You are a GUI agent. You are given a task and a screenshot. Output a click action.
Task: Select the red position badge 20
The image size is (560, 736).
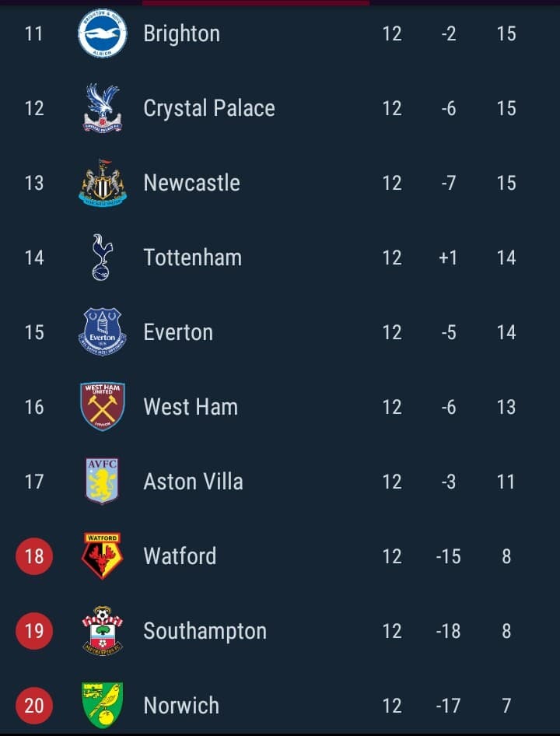pos(34,706)
